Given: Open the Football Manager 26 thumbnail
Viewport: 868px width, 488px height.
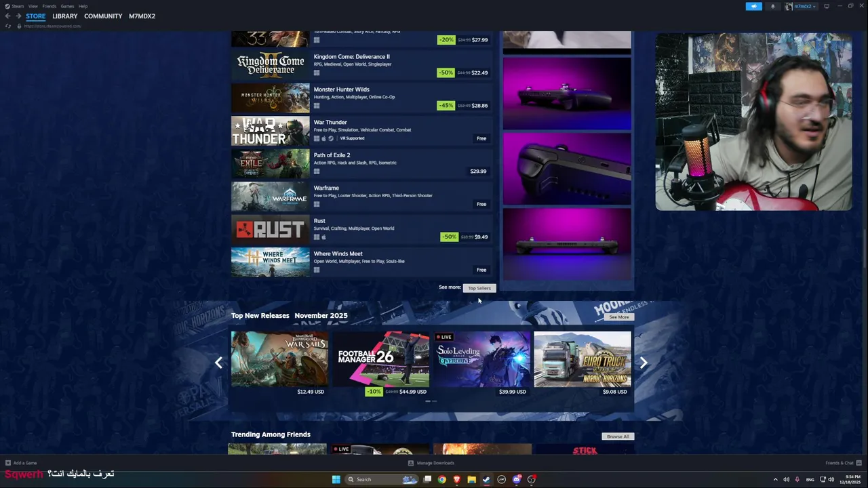Looking at the screenshot, I should (x=380, y=359).
